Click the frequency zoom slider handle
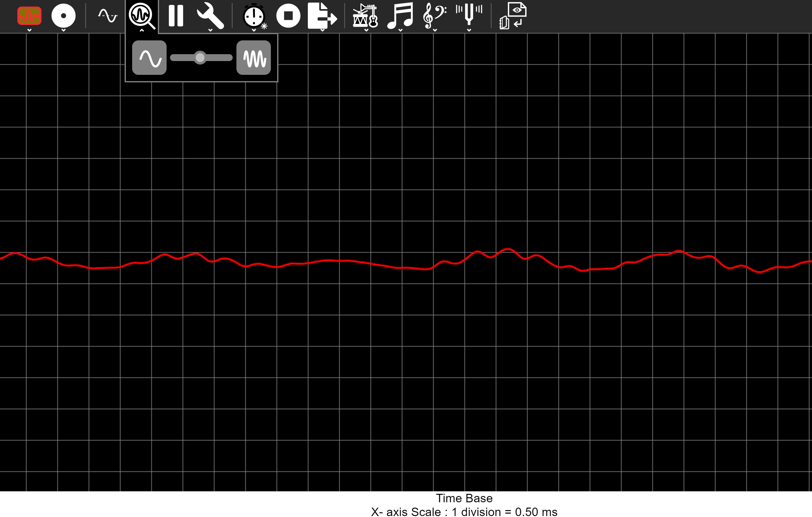The width and height of the screenshot is (812, 517). 200,58
